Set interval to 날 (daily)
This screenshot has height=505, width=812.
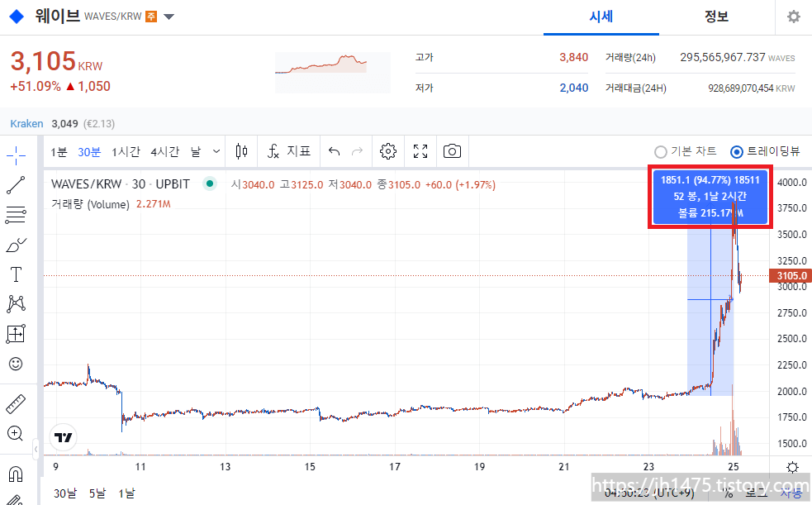pyautogui.click(x=195, y=152)
